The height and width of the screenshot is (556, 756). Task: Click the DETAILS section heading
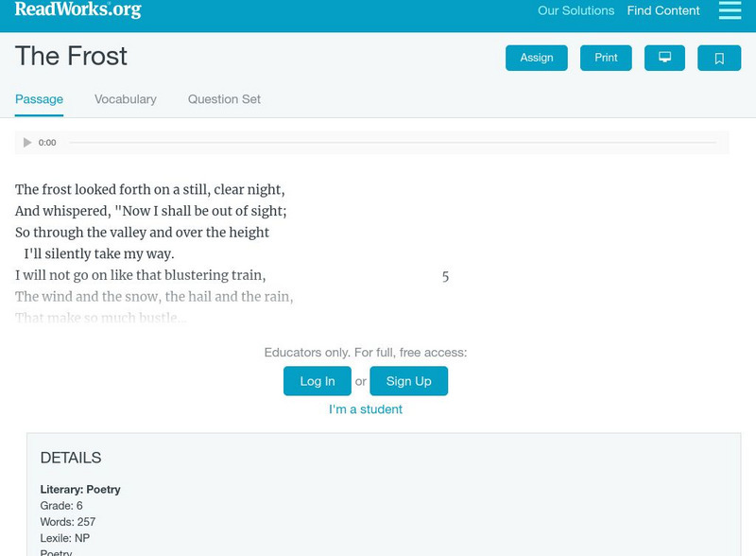[x=71, y=459]
